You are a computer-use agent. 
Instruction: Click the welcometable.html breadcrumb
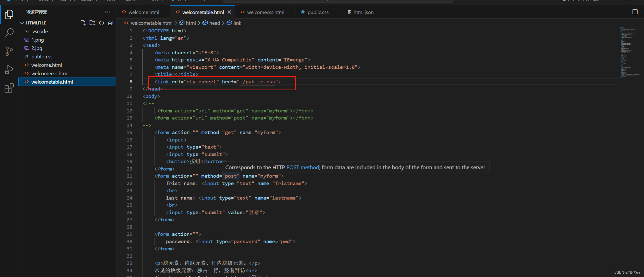click(x=151, y=23)
